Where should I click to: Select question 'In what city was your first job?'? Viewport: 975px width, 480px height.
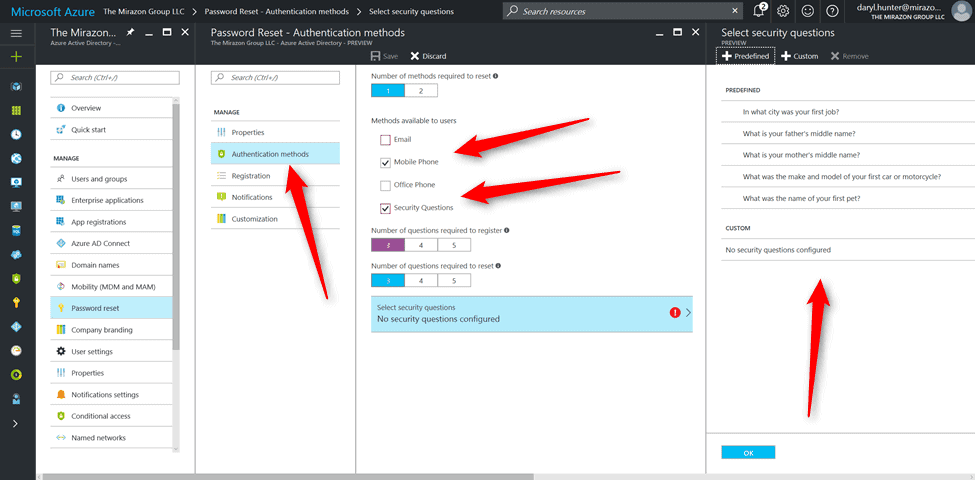tap(848, 113)
